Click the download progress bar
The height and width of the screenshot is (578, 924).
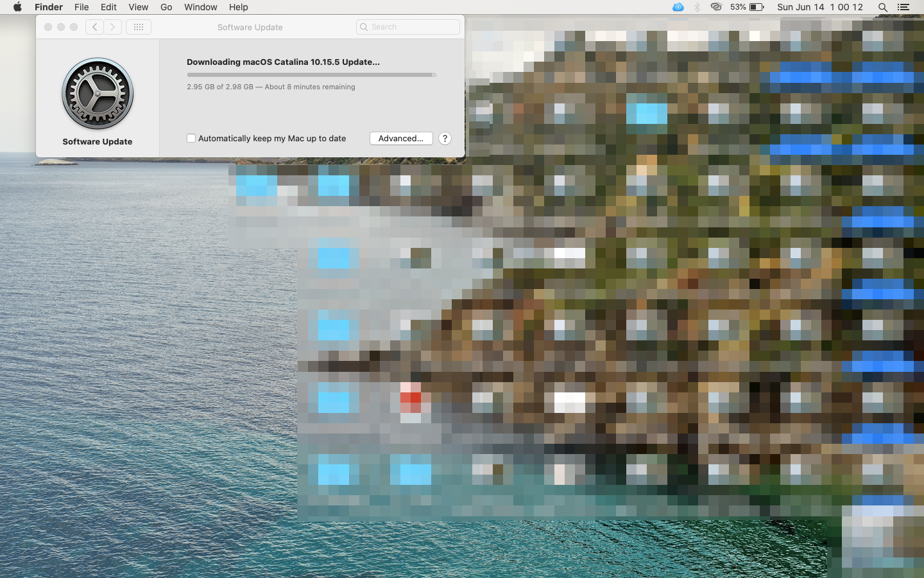coord(311,74)
